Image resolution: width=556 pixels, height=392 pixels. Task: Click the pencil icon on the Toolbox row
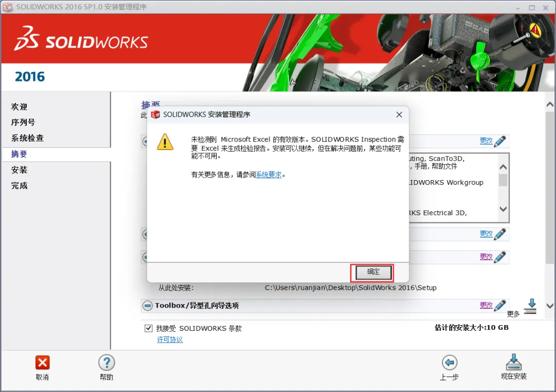tap(500, 305)
